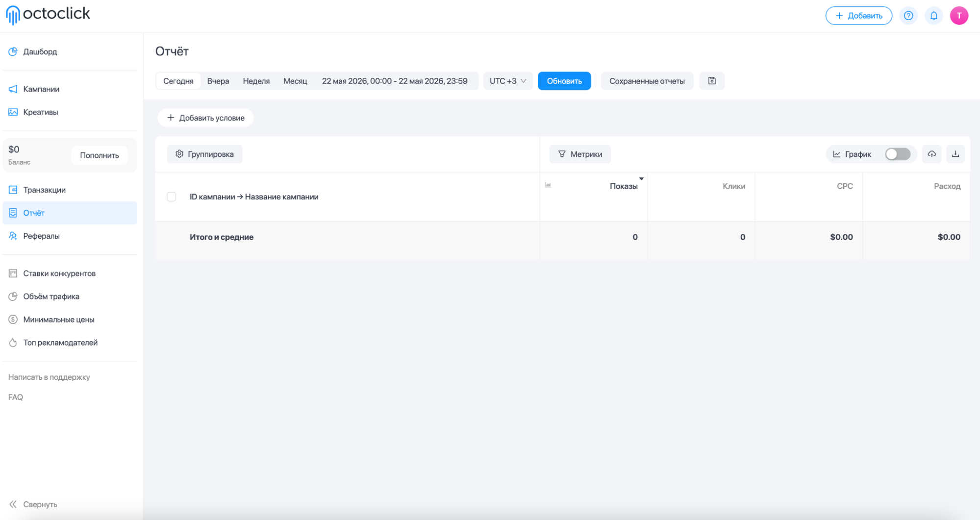The height and width of the screenshot is (520, 980).
Task: Click the help question mark icon
Action: pyautogui.click(x=908, y=16)
